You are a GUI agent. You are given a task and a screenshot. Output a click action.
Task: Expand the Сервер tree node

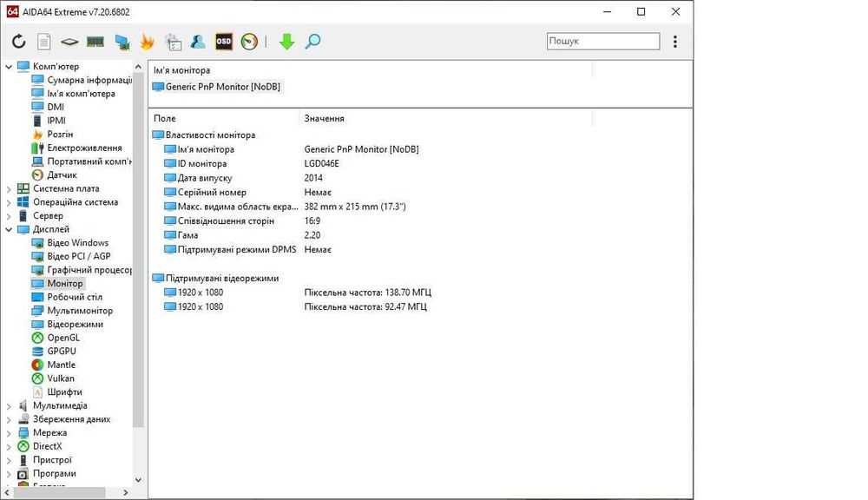(x=9, y=216)
